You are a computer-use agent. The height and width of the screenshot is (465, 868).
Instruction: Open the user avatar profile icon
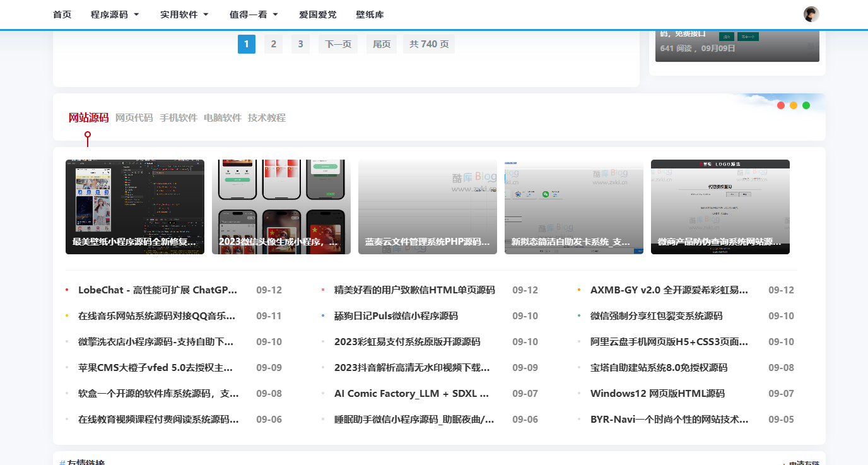coord(811,14)
